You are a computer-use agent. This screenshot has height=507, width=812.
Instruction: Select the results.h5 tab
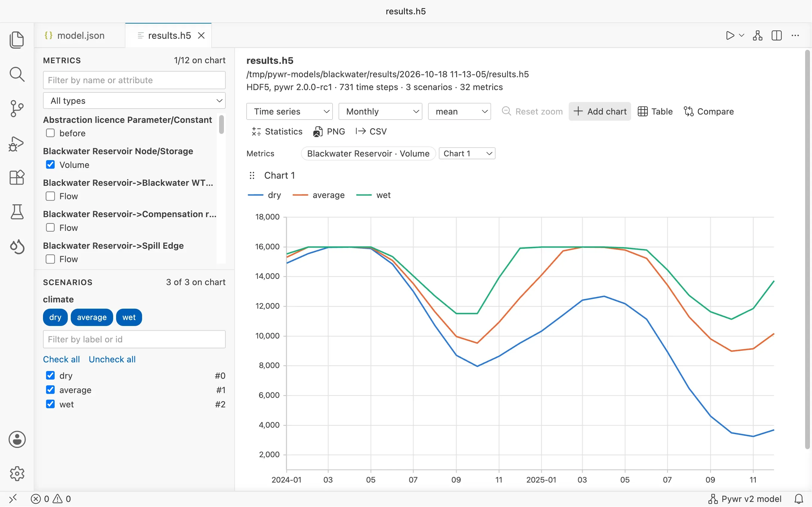(169, 35)
